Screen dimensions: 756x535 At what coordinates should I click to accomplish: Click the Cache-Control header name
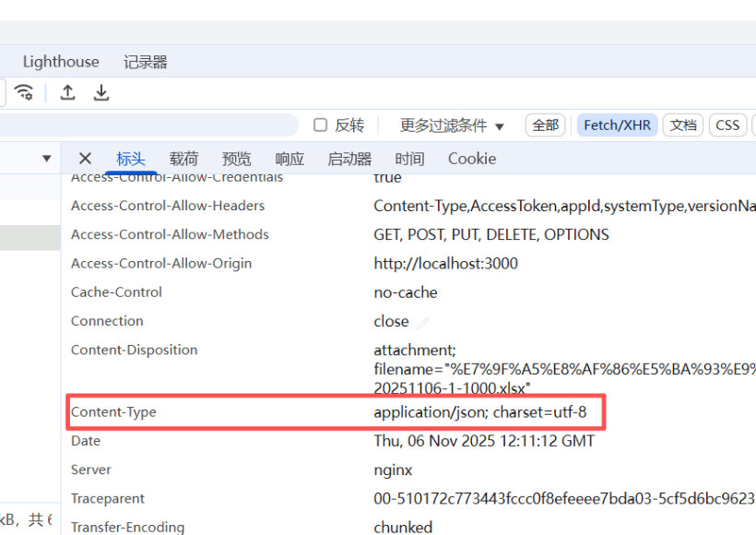116,292
